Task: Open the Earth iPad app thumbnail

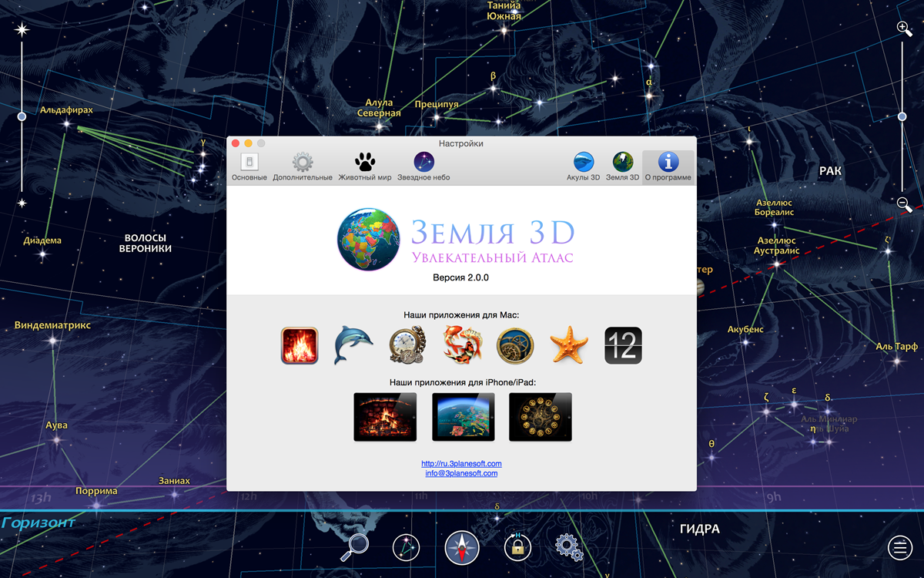Action: (463, 417)
